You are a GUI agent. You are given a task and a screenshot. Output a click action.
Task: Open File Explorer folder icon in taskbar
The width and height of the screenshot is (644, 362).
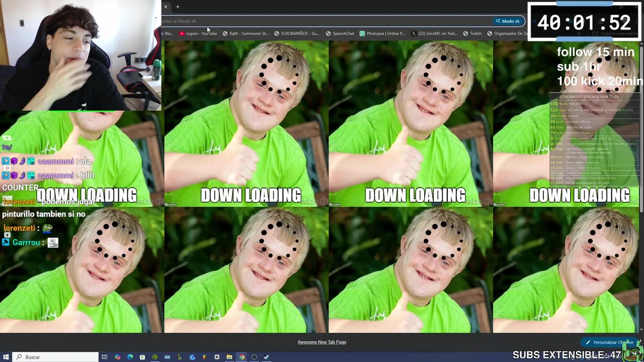coord(229,357)
